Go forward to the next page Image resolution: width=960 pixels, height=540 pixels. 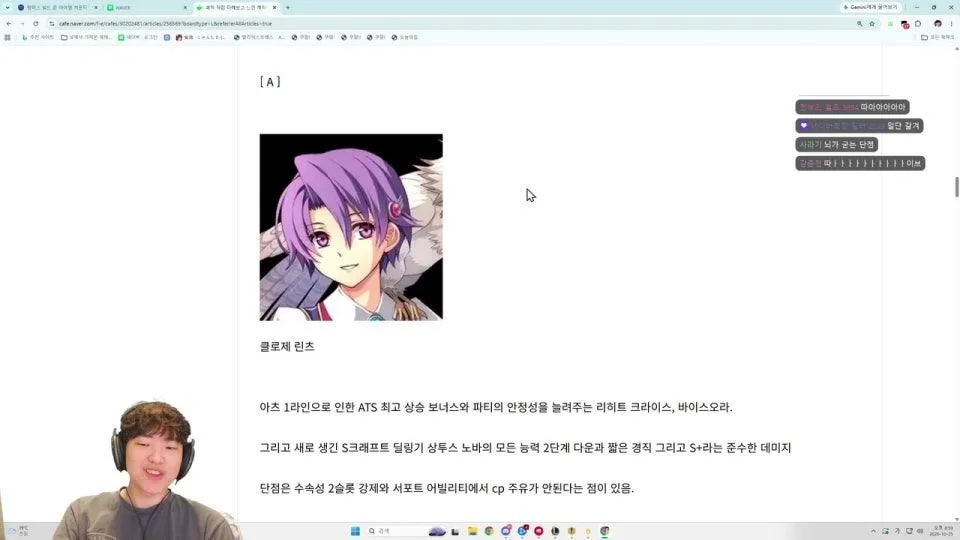pos(22,23)
